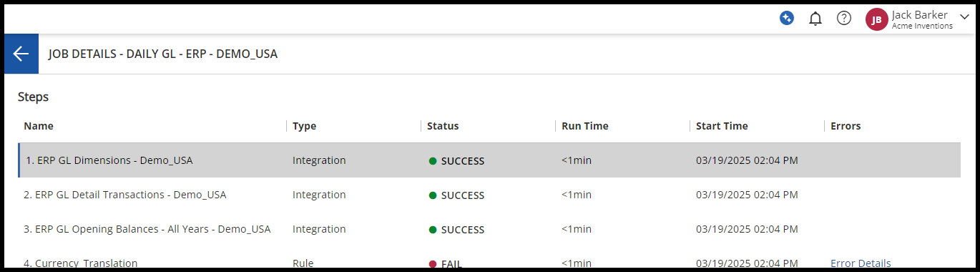
Task: Click the blue sparkle assistant icon
Action: click(x=787, y=19)
